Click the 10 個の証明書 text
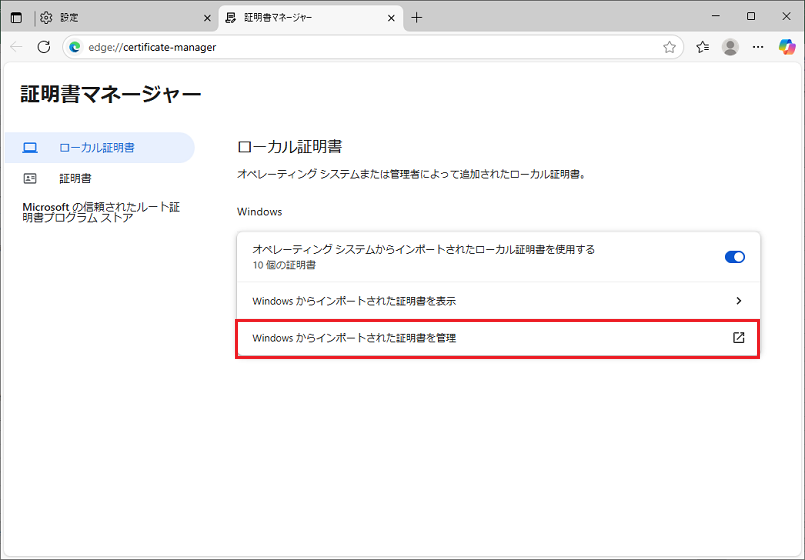Image resolution: width=805 pixels, height=560 pixels. [x=284, y=265]
